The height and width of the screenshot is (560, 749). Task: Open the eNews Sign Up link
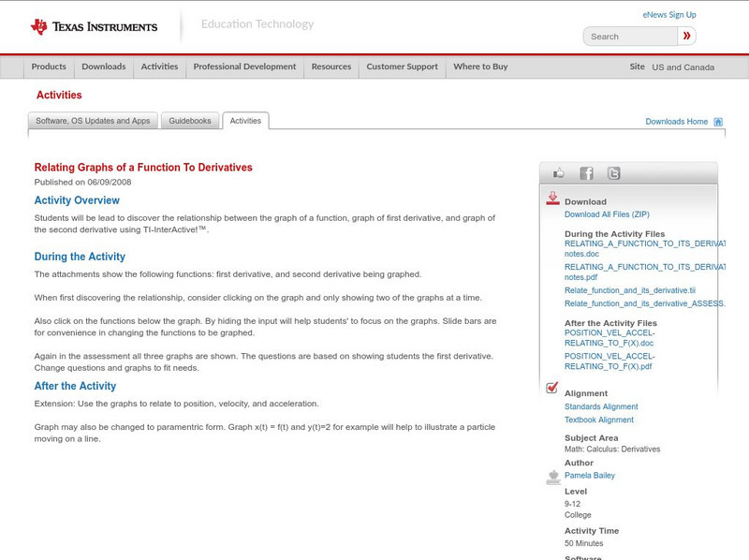669,15
